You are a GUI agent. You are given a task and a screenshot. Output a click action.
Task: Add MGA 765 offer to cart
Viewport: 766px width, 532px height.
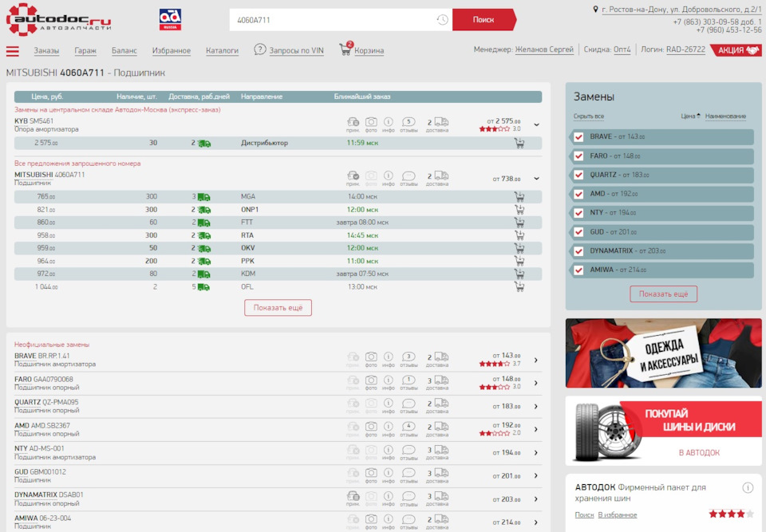pyautogui.click(x=519, y=197)
